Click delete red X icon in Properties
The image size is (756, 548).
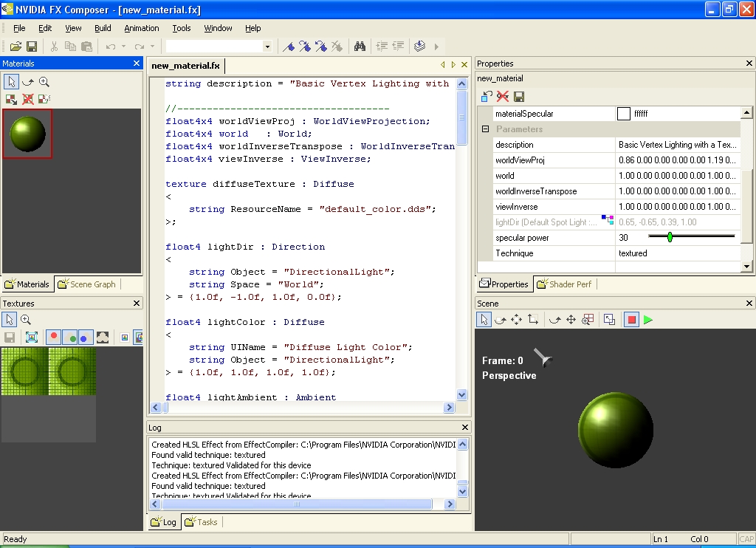click(x=503, y=97)
